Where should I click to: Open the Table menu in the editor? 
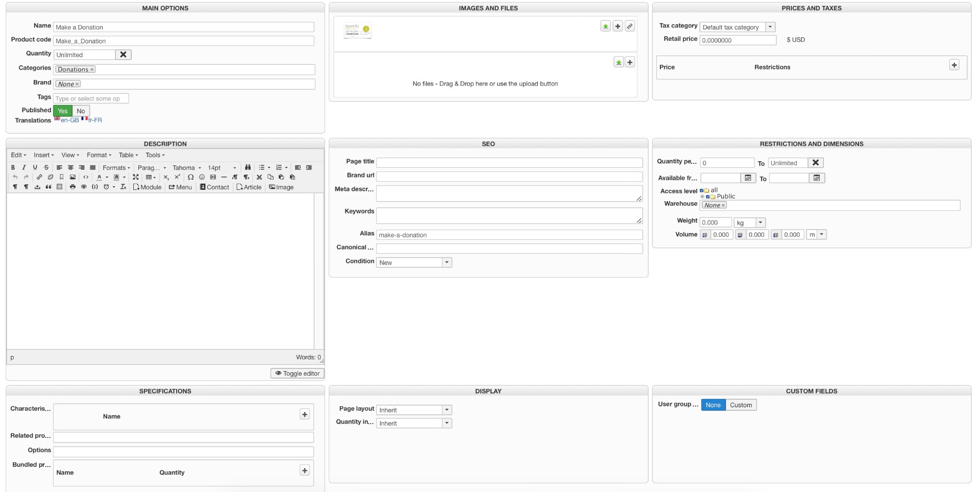pos(128,155)
